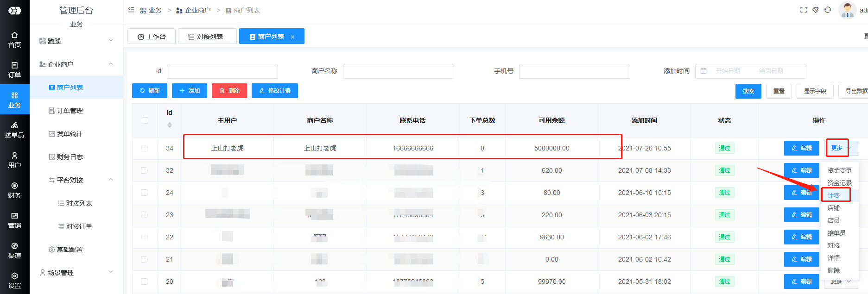This screenshot has height=294, width=868.
Task: Click the red 删除 button
Action: [x=229, y=91]
